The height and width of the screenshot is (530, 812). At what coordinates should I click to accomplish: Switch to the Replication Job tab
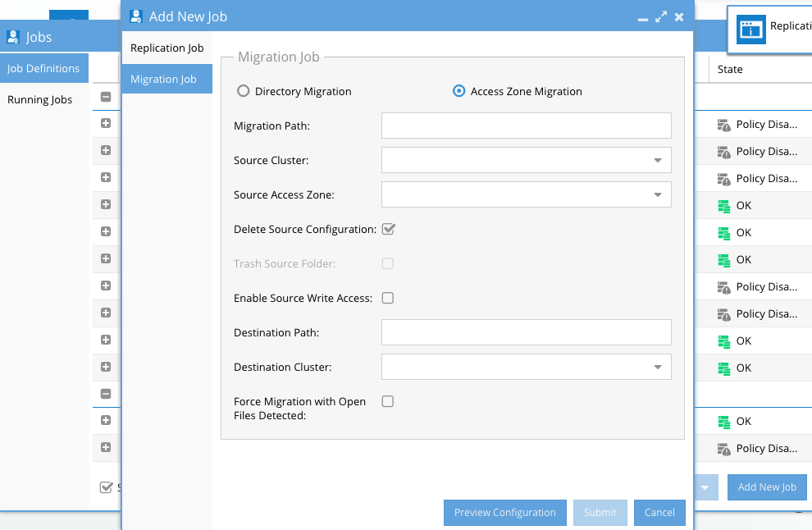pyautogui.click(x=167, y=48)
